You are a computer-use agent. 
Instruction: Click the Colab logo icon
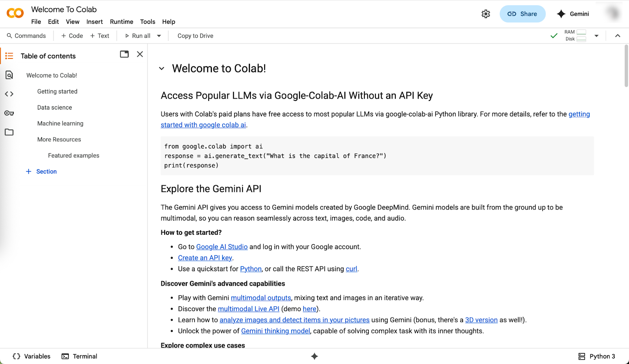(x=15, y=13)
